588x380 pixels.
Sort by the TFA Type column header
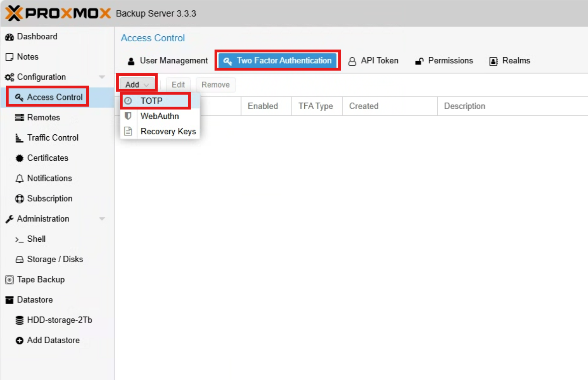pos(317,106)
